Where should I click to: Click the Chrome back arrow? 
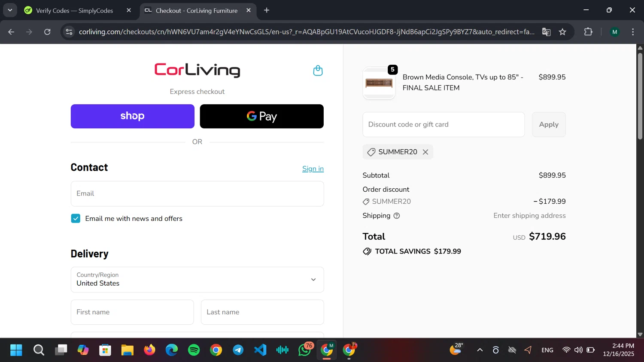(x=11, y=32)
